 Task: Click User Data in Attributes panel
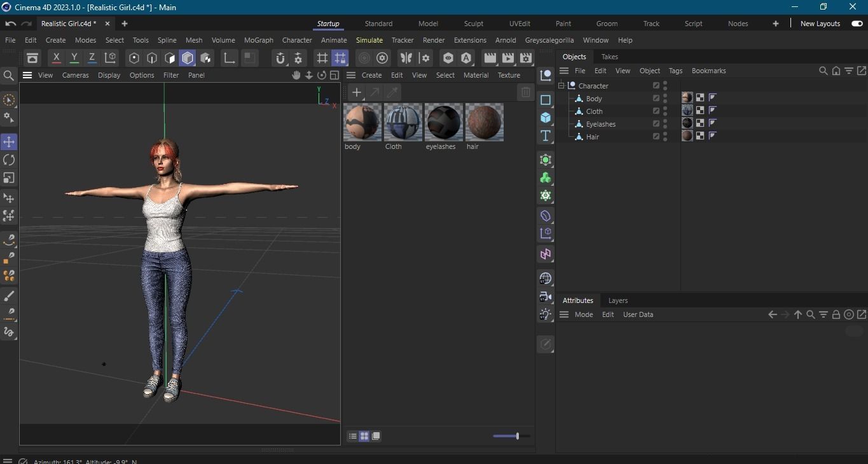638,314
